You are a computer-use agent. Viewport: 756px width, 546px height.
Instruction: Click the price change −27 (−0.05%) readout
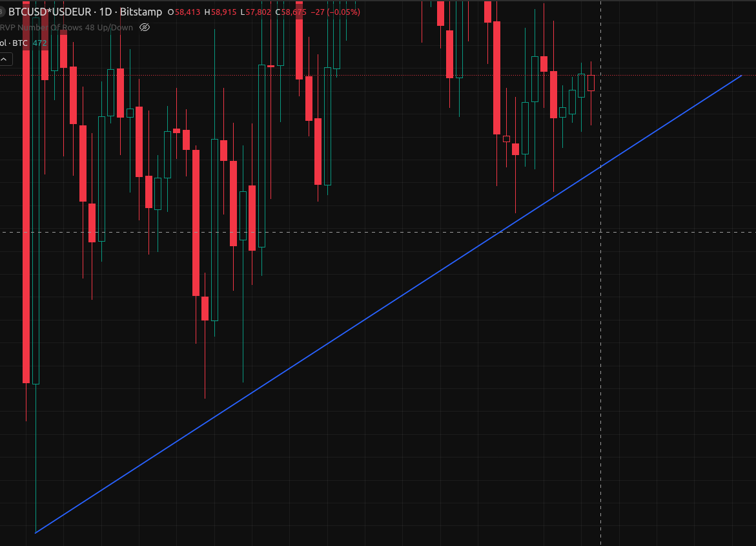point(335,12)
